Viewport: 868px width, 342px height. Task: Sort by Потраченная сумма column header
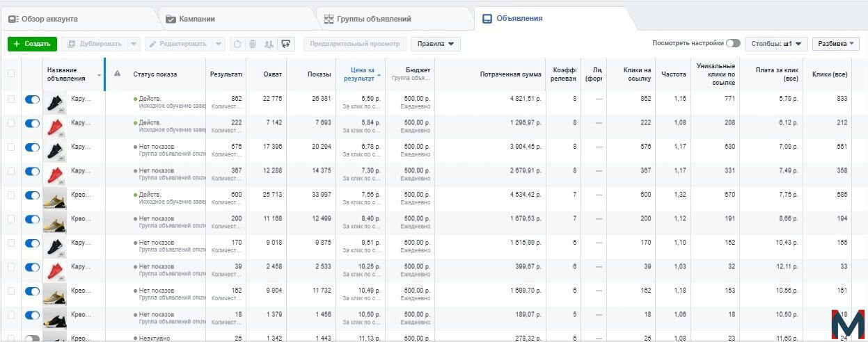point(511,74)
